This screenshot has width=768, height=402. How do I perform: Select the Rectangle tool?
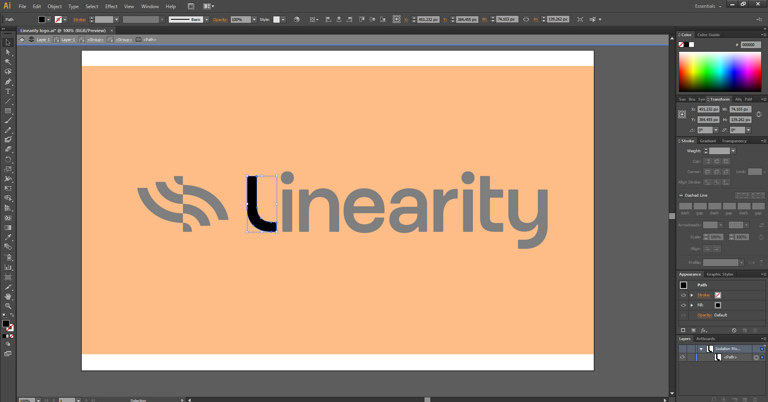8,111
